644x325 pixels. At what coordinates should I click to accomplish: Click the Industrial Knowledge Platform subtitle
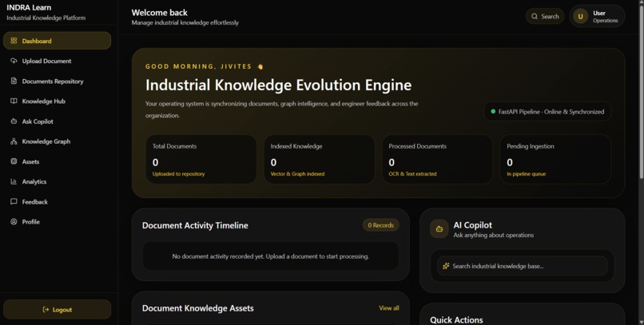(46, 18)
